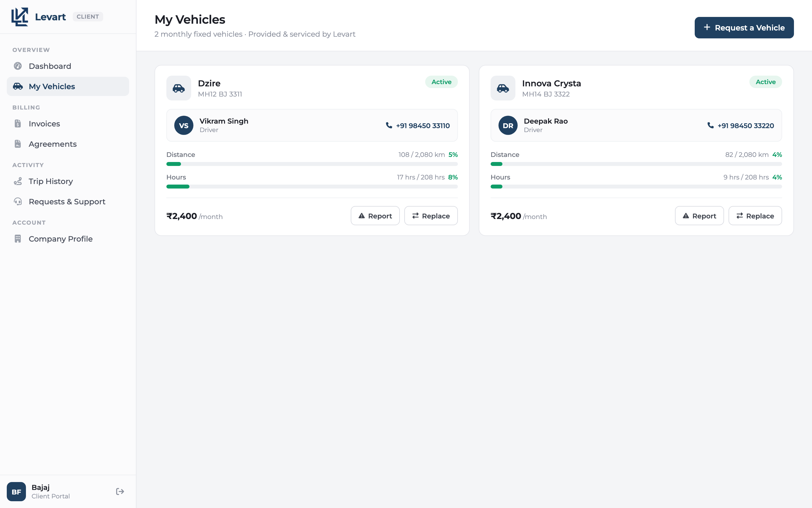Screen dimensions: 812x508
Task: Click the Dzire car icon tile
Action: click(x=178, y=88)
